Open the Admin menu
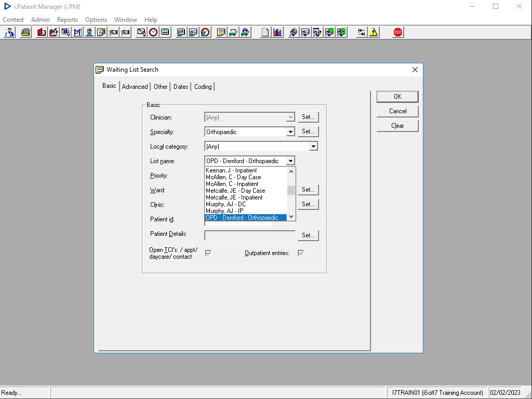The image size is (532, 399). pos(41,20)
